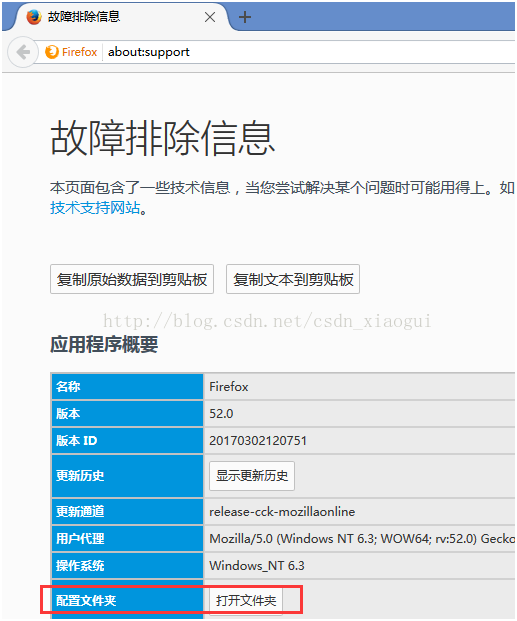The width and height of the screenshot is (517, 621).
Task: Close the 故障排除信息 tab
Action: [x=210, y=17]
